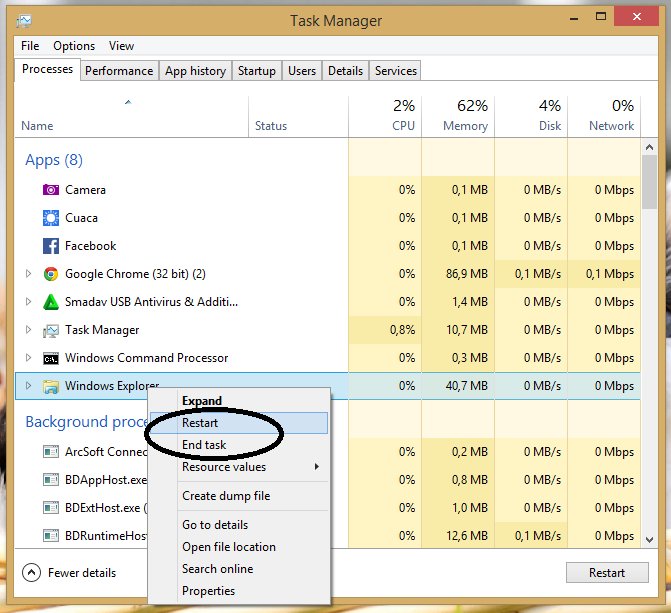This screenshot has height=613, width=671.
Task: Click the BDRuntimeHost process icon
Action: (x=50, y=536)
